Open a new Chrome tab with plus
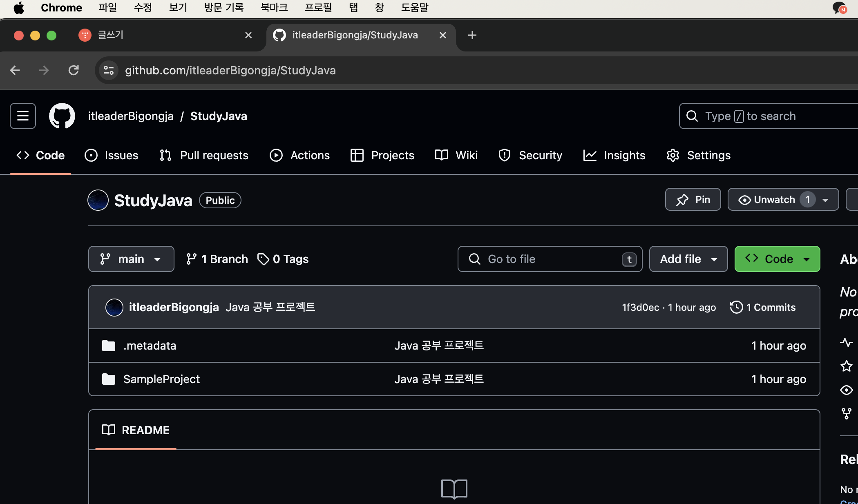 pyautogui.click(x=472, y=35)
